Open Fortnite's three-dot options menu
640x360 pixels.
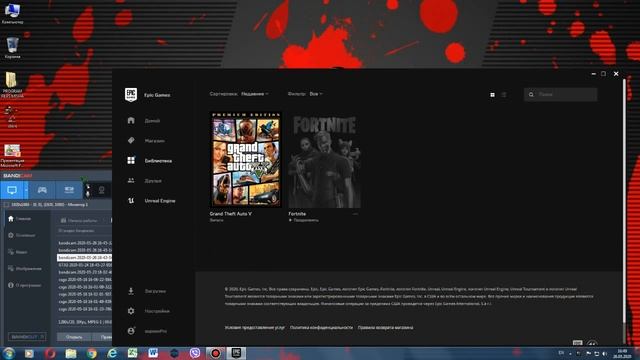(x=355, y=214)
